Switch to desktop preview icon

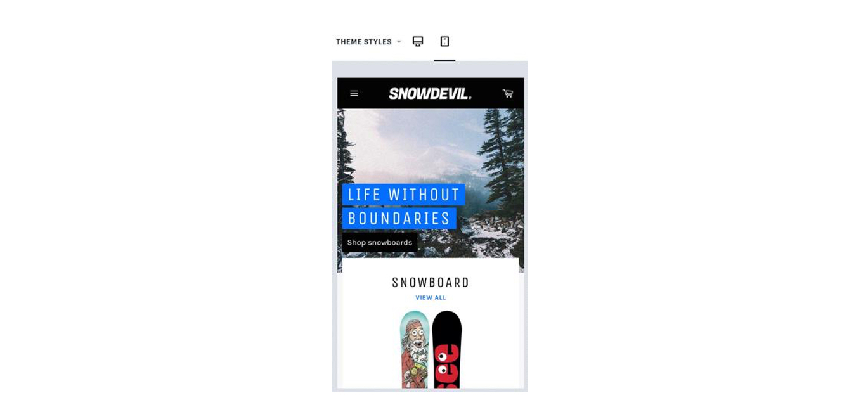418,41
